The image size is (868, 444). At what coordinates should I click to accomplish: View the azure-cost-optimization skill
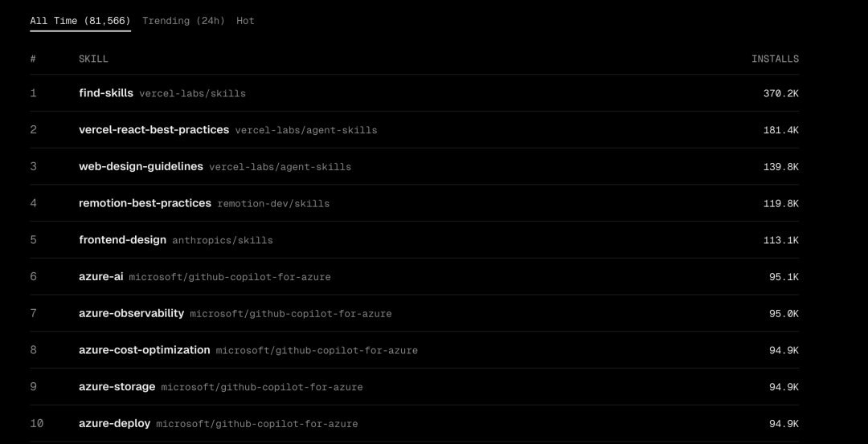[144, 351]
